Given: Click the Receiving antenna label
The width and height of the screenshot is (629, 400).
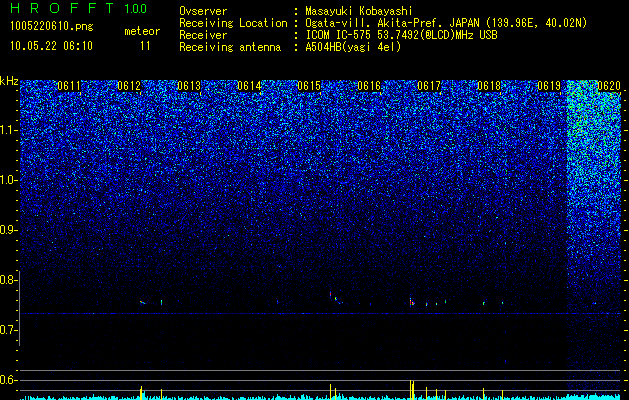Looking at the screenshot, I should (230, 47).
